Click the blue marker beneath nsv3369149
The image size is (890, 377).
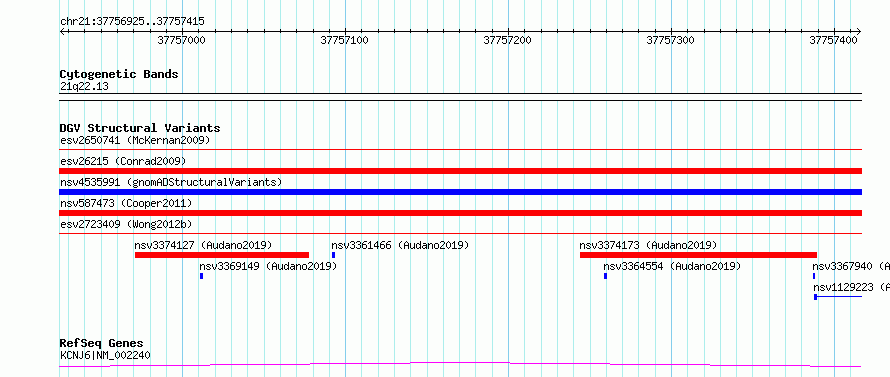[201, 276]
